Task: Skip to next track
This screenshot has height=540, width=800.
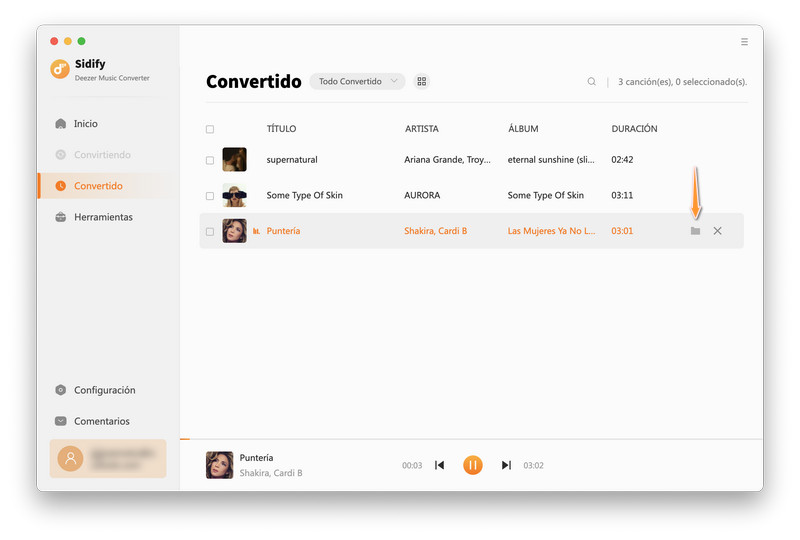Action: pyautogui.click(x=506, y=465)
